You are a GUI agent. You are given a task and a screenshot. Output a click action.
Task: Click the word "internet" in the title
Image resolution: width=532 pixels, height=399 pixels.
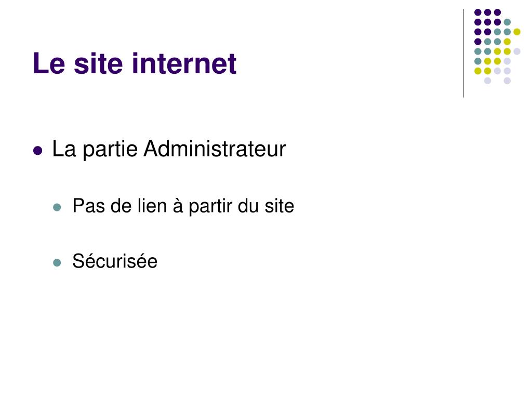pyautogui.click(x=184, y=63)
